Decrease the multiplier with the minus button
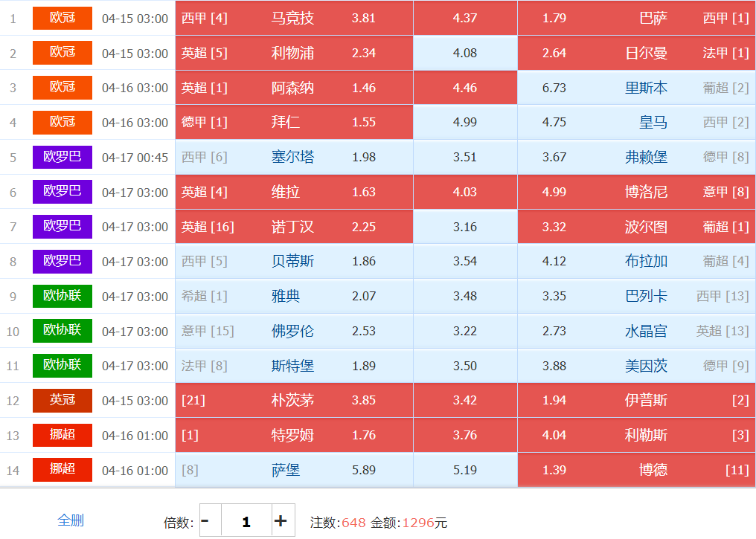The image size is (756, 539). pyautogui.click(x=205, y=520)
